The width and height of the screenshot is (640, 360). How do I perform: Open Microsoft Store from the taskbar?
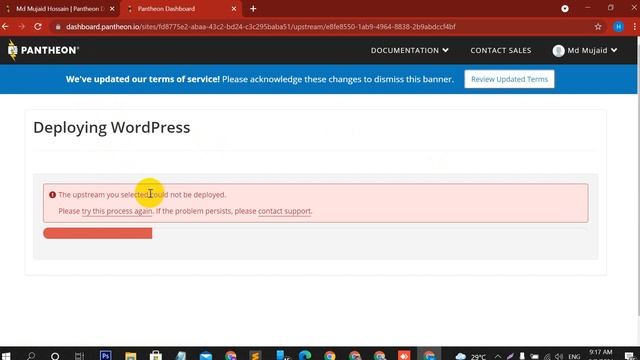156,356
